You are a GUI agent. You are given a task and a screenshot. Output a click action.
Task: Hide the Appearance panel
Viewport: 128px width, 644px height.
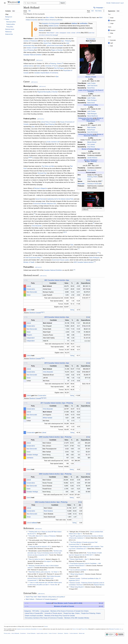pyautogui.click(x=118, y=11)
